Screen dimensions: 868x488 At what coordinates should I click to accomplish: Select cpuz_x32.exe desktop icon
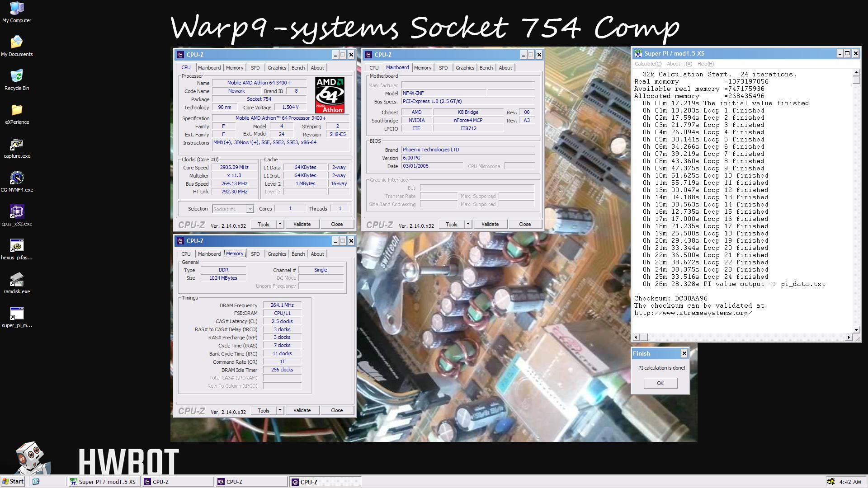(x=17, y=216)
